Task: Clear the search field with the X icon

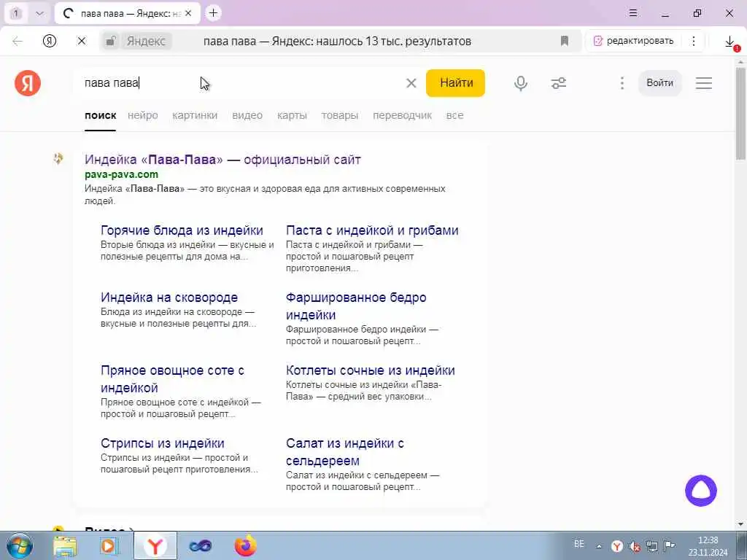Action: click(x=411, y=83)
